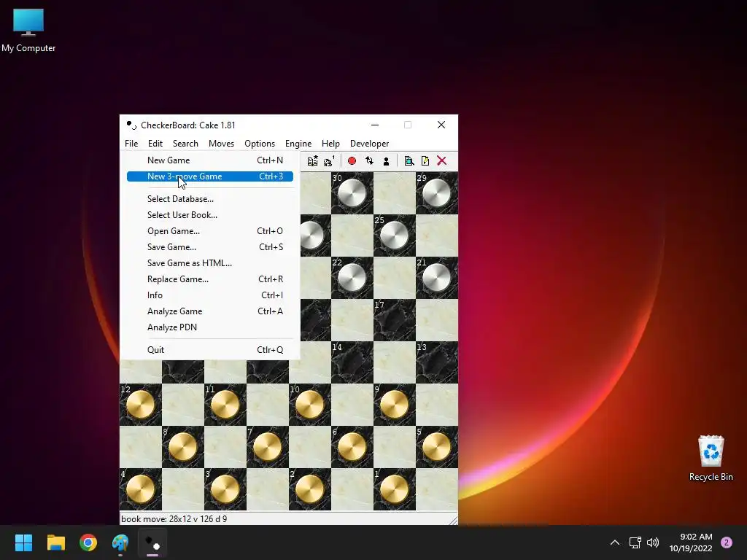Click the status bar book move text
Image resolution: width=747 pixels, height=560 pixels.
click(x=174, y=519)
